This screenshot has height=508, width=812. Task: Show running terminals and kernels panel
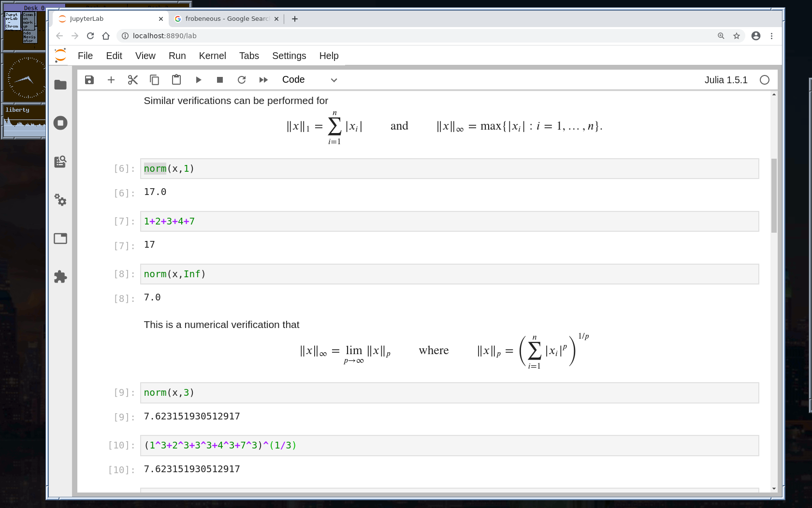[x=60, y=123]
